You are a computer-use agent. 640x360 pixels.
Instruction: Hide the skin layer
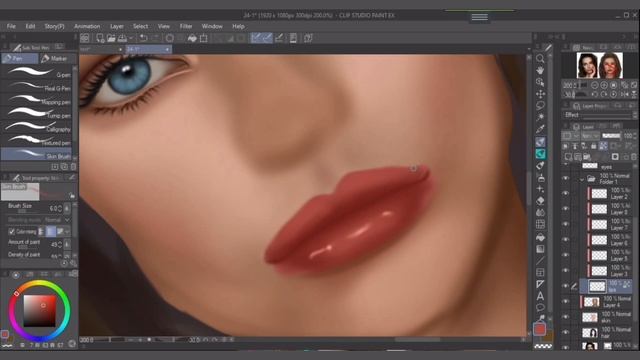566,317
